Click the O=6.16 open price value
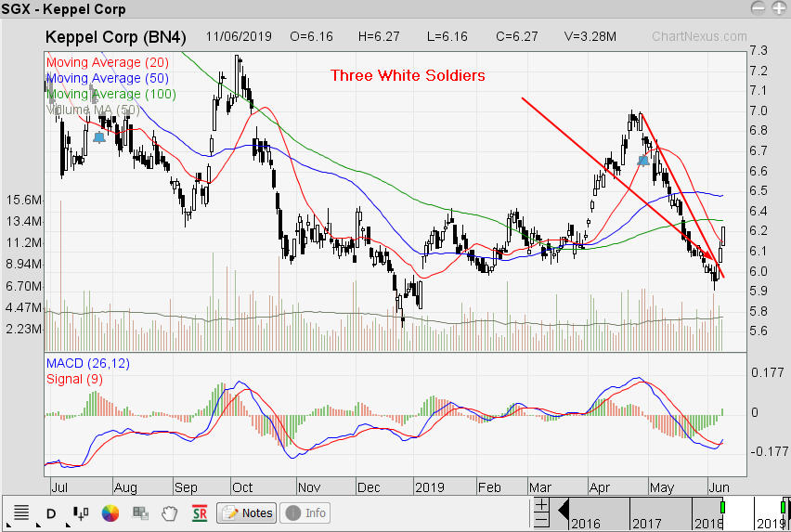Screen dimensions: 791x532 click(x=311, y=37)
